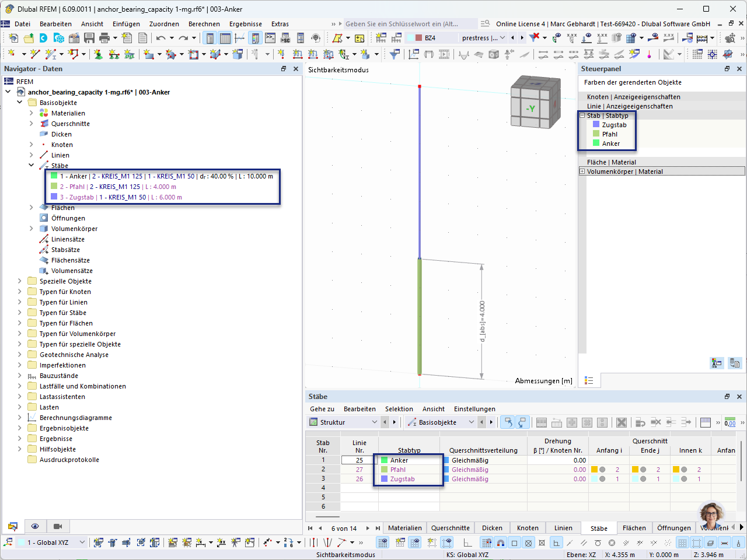Activate the filter icon in the results toolbar

[534, 37]
